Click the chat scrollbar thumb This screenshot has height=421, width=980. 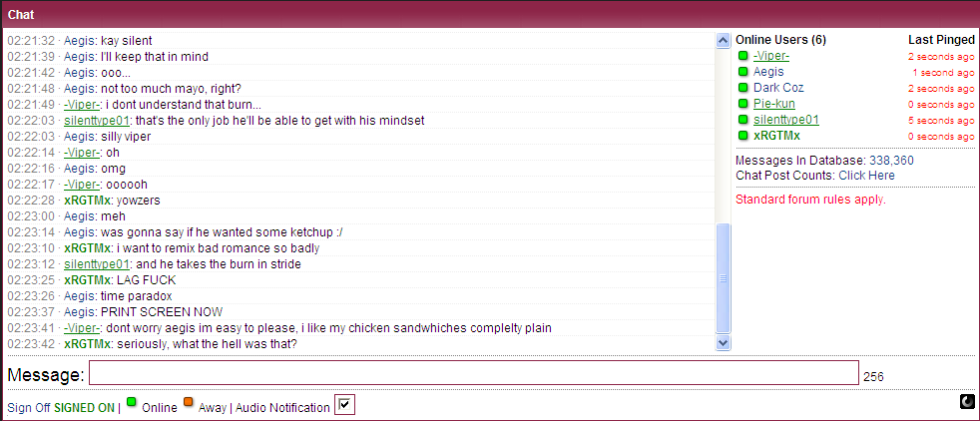(724, 278)
